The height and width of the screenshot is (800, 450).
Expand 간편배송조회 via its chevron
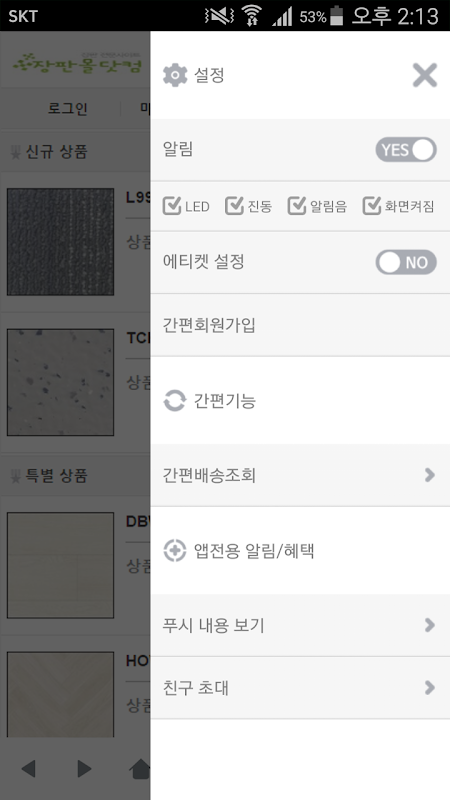pyautogui.click(x=430, y=475)
